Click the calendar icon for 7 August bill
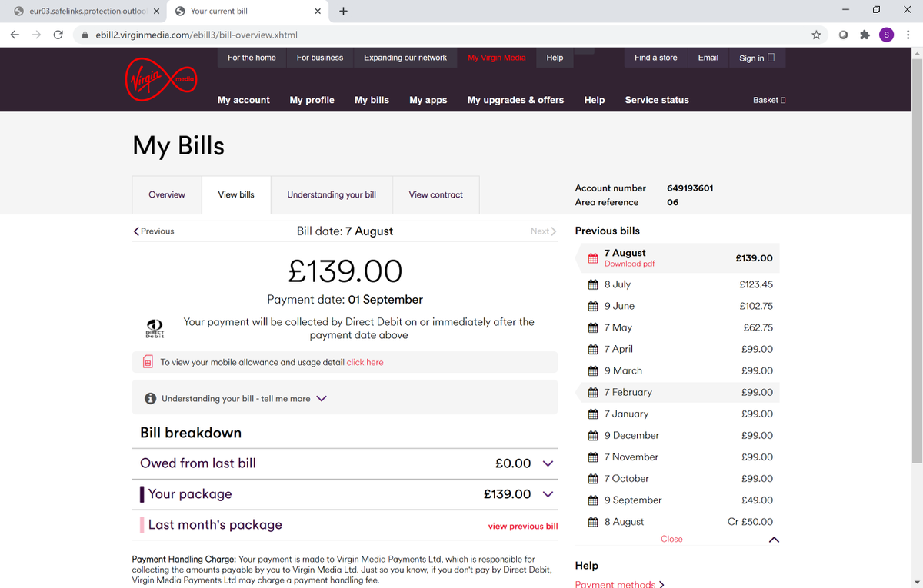Viewport: 923px width, 588px height. (x=593, y=258)
